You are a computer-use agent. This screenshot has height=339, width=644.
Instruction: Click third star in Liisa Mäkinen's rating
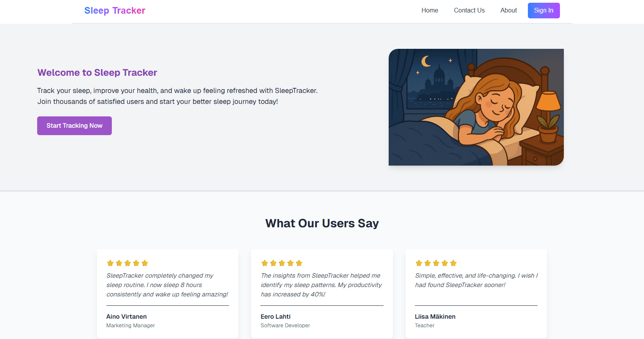tap(436, 263)
